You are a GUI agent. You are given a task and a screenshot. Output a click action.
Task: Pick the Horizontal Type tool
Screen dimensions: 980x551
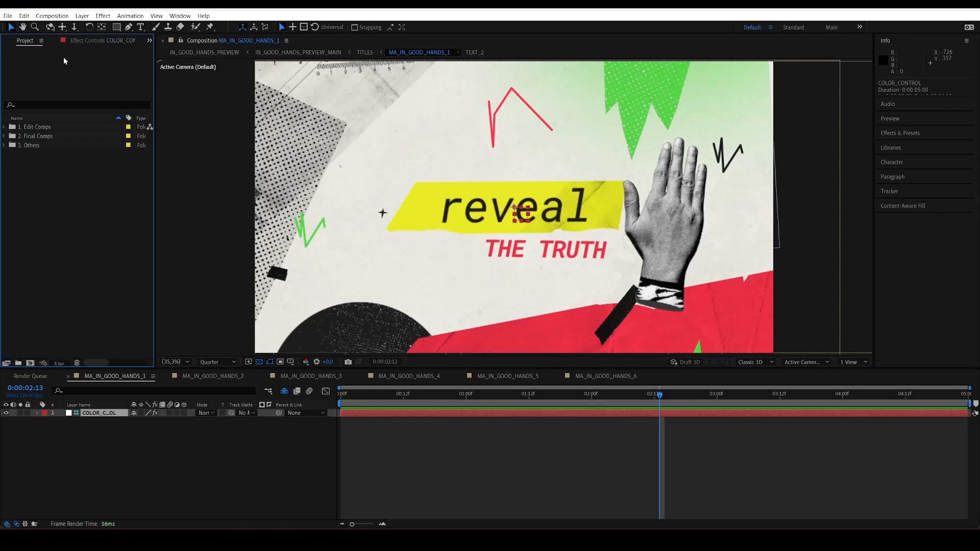[141, 27]
